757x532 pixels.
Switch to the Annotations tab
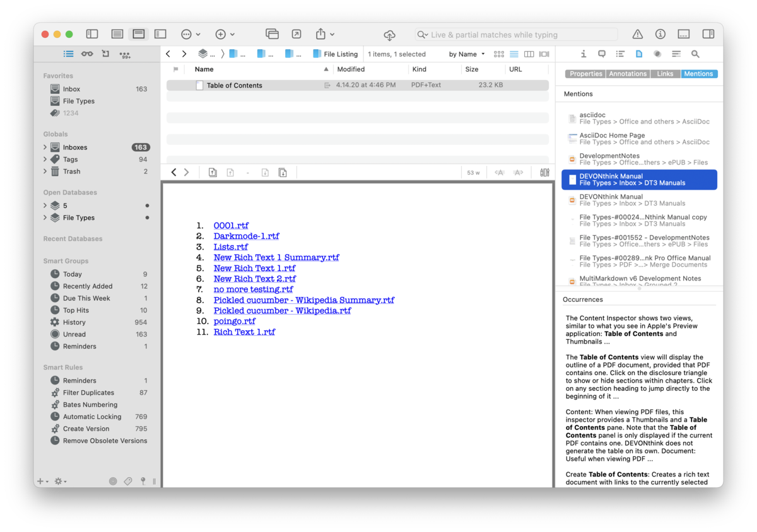click(x=628, y=74)
